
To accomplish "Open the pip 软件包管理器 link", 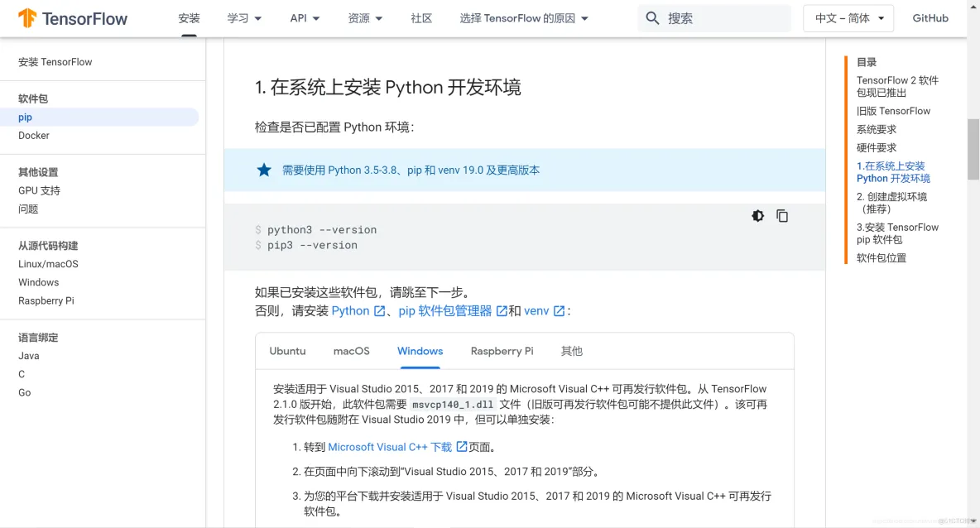I will (x=445, y=310).
